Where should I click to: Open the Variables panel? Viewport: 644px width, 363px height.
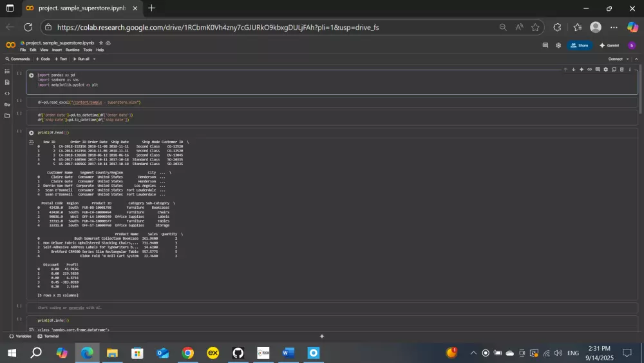[20, 337]
